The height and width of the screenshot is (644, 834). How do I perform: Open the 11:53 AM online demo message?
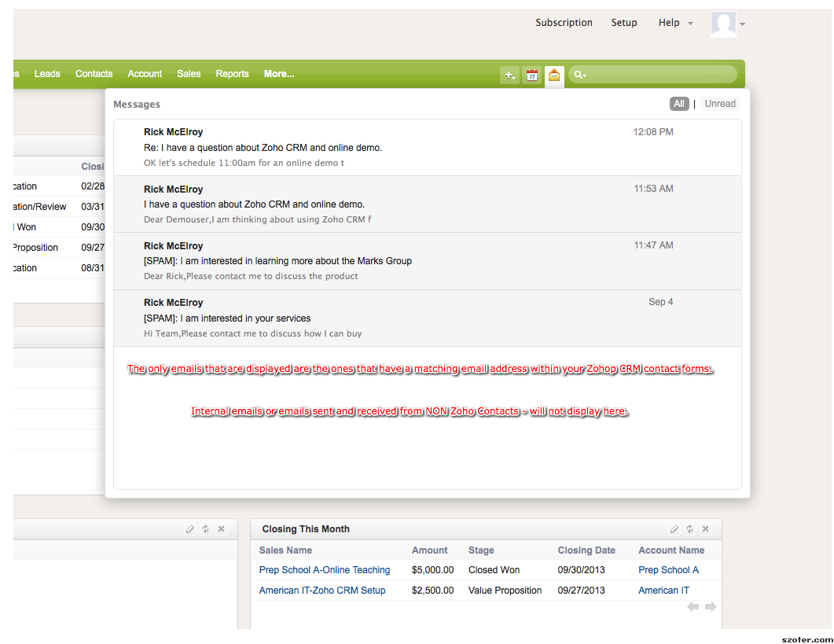[427, 204]
